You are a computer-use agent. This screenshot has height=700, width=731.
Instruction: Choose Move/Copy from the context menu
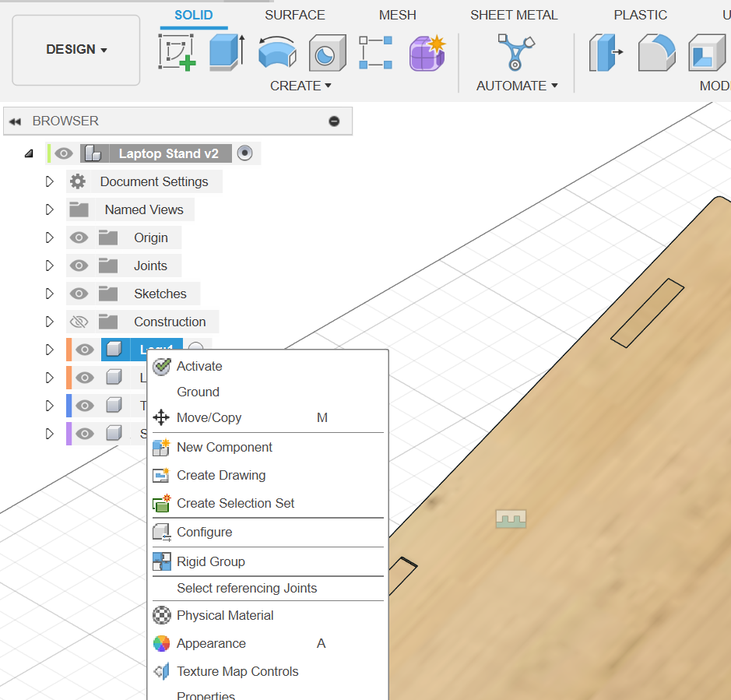coord(268,417)
